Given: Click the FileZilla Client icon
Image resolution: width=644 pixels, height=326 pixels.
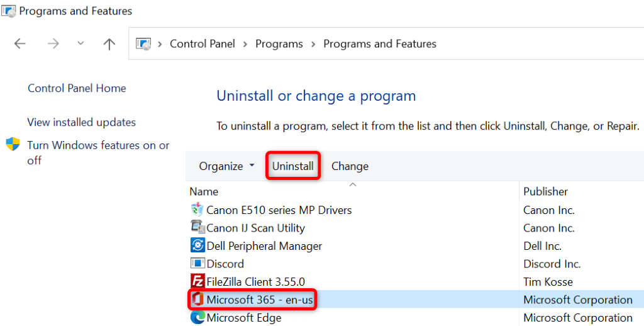Looking at the screenshot, I should [x=197, y=281].
